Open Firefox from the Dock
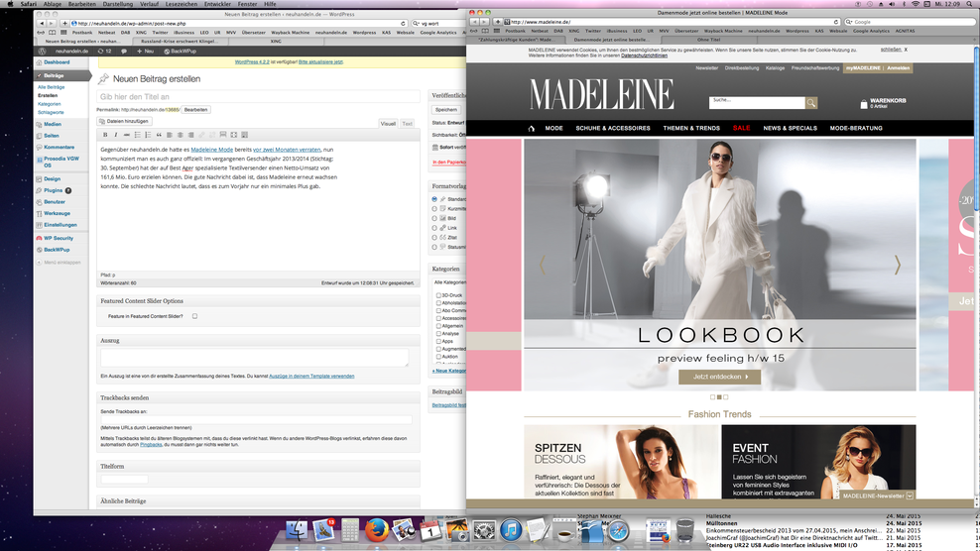980x551 pixels. tap(376, 530)
